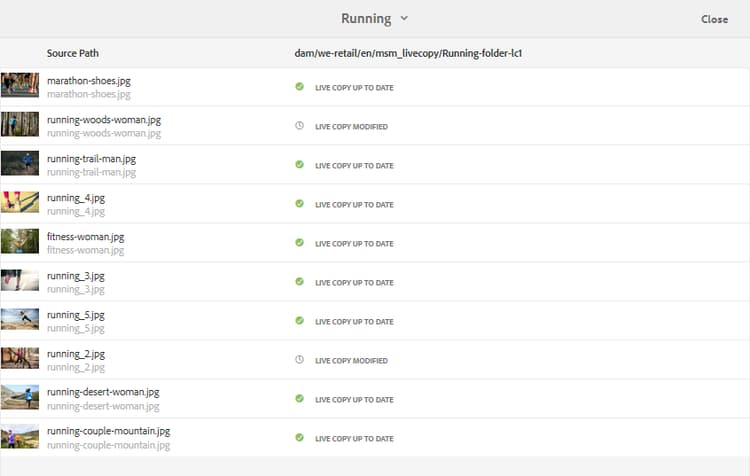The image size is (750, 476).
Task: Open the running_4.jpg thumbnail
Action: coord(20,202)
